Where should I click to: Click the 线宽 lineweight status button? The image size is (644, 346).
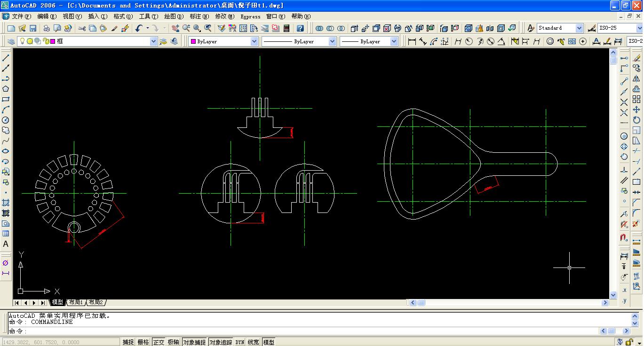(253, 342)
